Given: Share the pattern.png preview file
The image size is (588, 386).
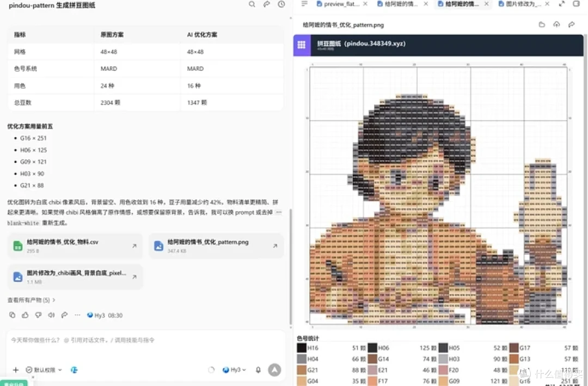Looking at the screenshot, I should click(x=571, y=24).
